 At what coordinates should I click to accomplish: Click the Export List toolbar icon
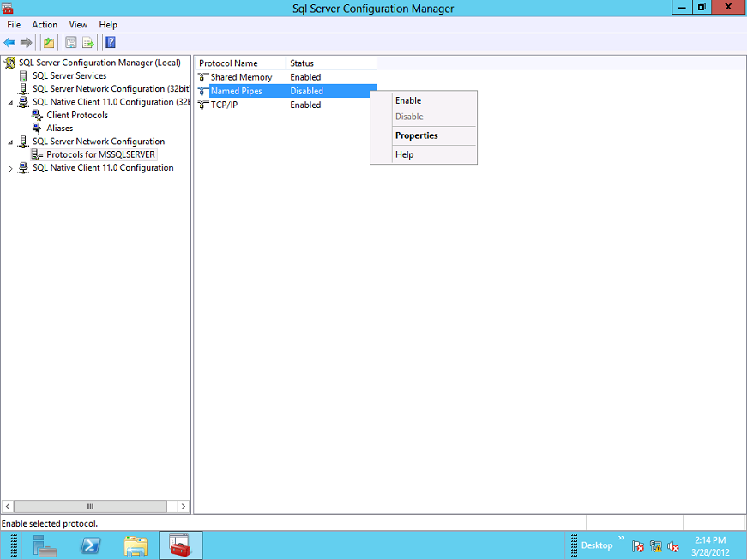tap(88, 43)
